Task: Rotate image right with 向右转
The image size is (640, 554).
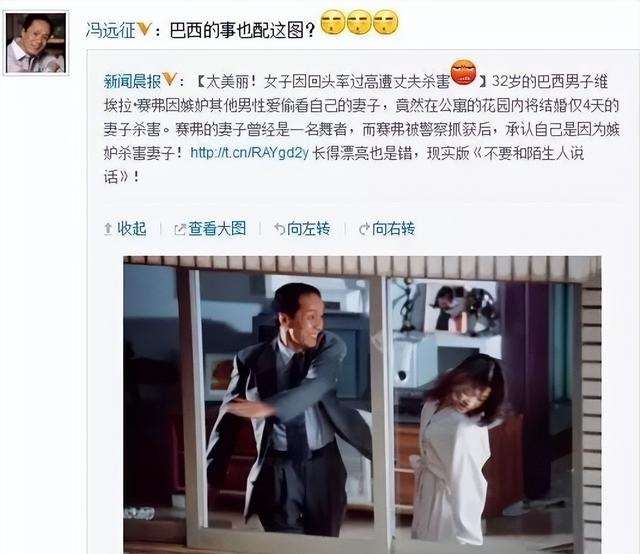Action: click(x=393, y=229)
